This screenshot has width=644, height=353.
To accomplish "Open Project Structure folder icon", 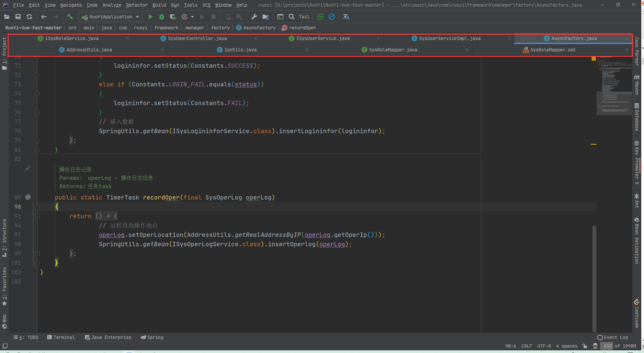I will point(266,17).
